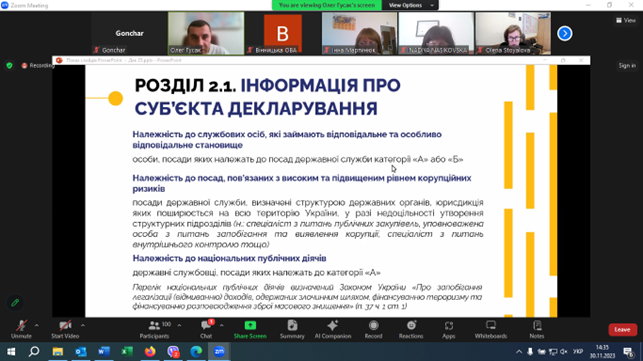Image resolution: width=643 pixels, height=361 pixels.
Task: Start Video in the Zoom toolbar
Action: (65, 329)
